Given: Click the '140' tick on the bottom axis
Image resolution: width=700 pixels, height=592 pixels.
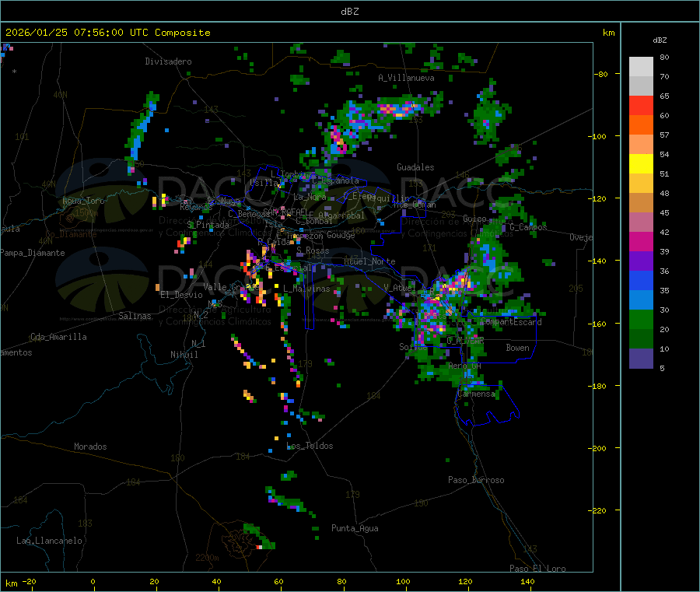Looking at the screenshot, I should [527, 581].
